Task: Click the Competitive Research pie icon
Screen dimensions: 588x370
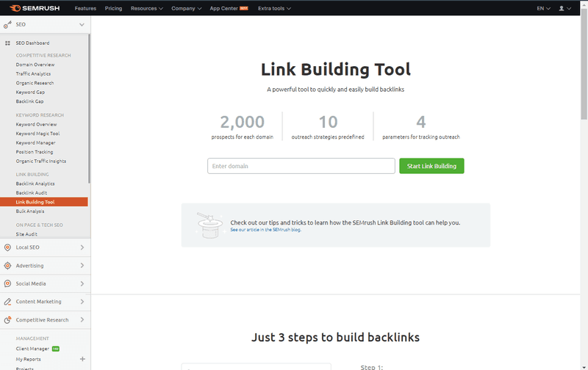Action: [x=7, y=320]
